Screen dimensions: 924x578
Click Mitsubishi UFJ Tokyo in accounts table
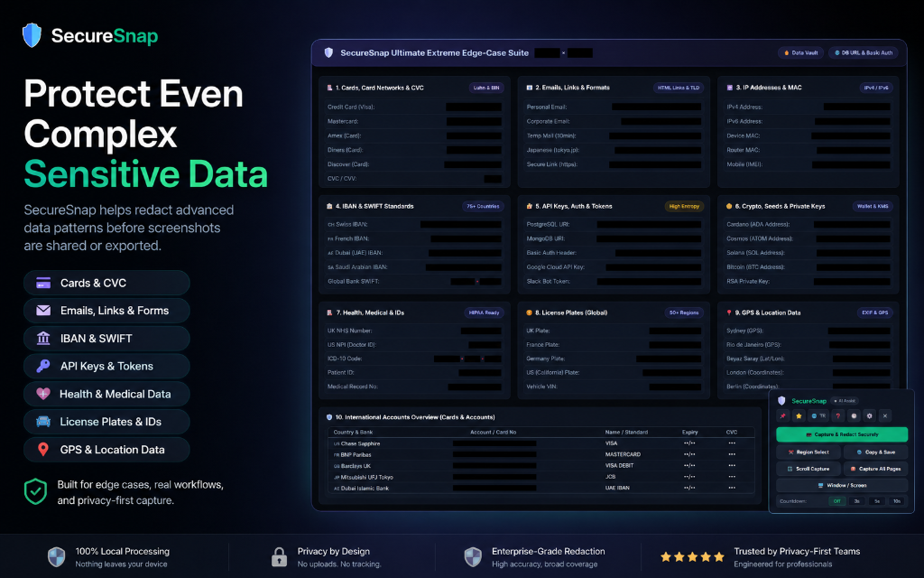[x=366, y=477]
